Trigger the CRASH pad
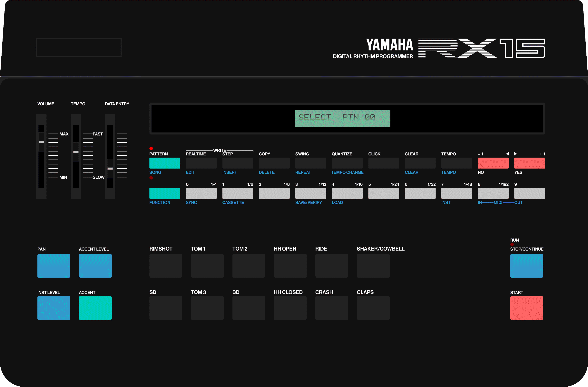The width and height of the screenshot is (588, 387). 332,308
